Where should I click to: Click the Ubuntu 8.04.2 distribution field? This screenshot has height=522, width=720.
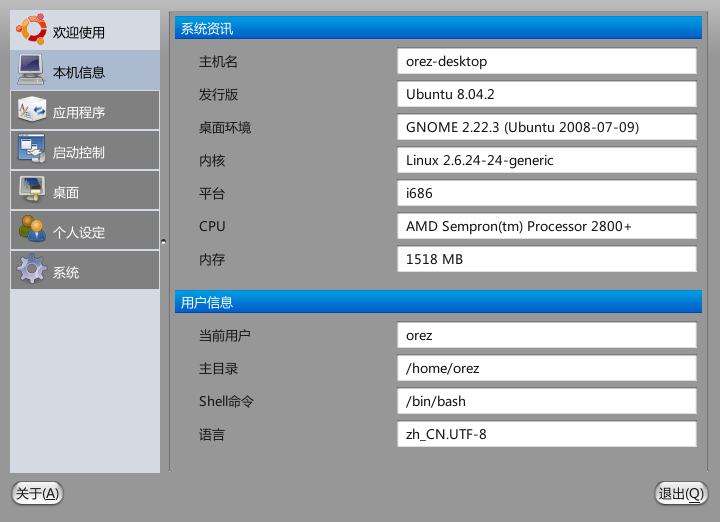[546, 94]
